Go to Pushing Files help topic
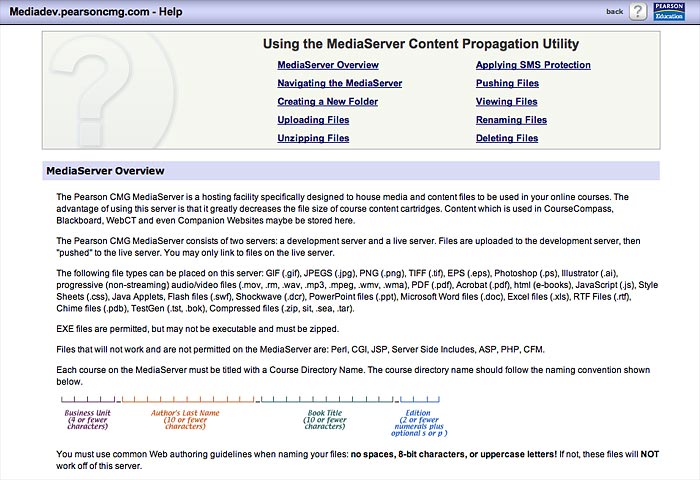Viewport: 700px width, 480px height. [x=507, y=83]
